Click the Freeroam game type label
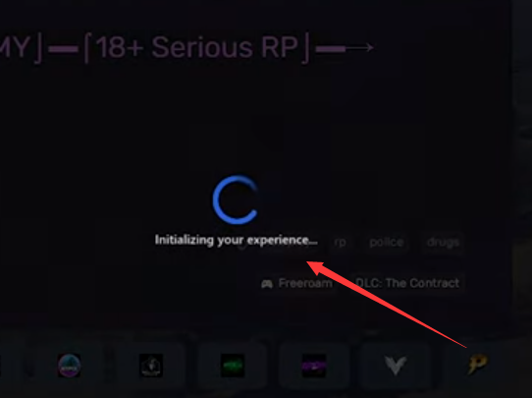532x398 pixels. click(305, 283)
